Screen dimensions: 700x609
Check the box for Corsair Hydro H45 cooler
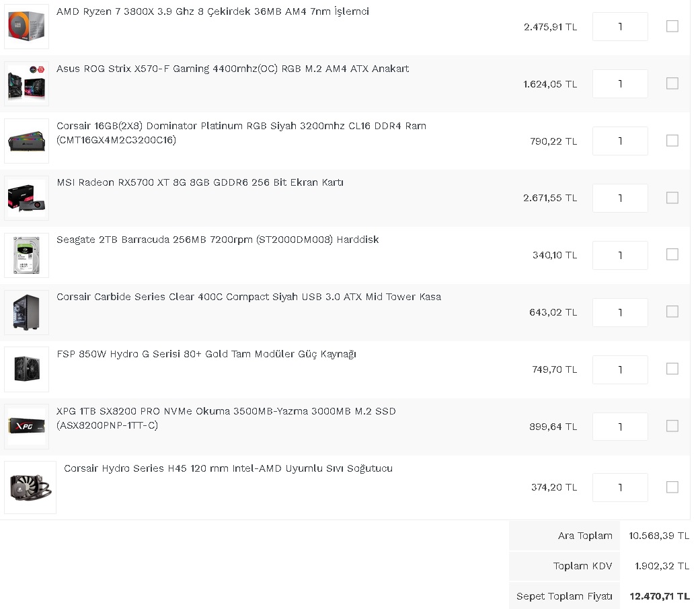[672, 487]
